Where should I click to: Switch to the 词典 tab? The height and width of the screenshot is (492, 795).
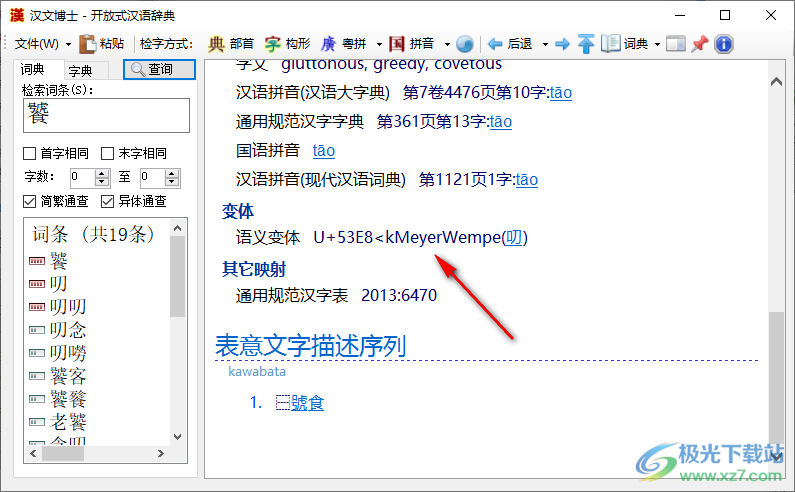[33, 69]
